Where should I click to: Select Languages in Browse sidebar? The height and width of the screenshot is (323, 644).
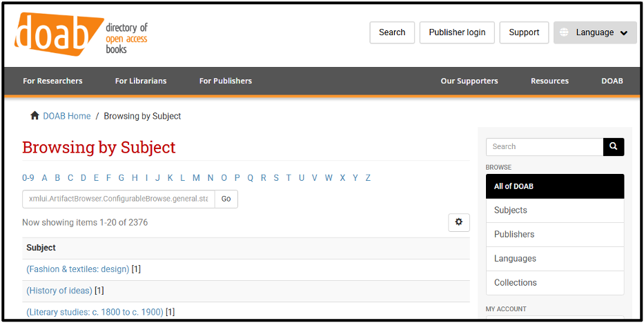tap(555, 259)
